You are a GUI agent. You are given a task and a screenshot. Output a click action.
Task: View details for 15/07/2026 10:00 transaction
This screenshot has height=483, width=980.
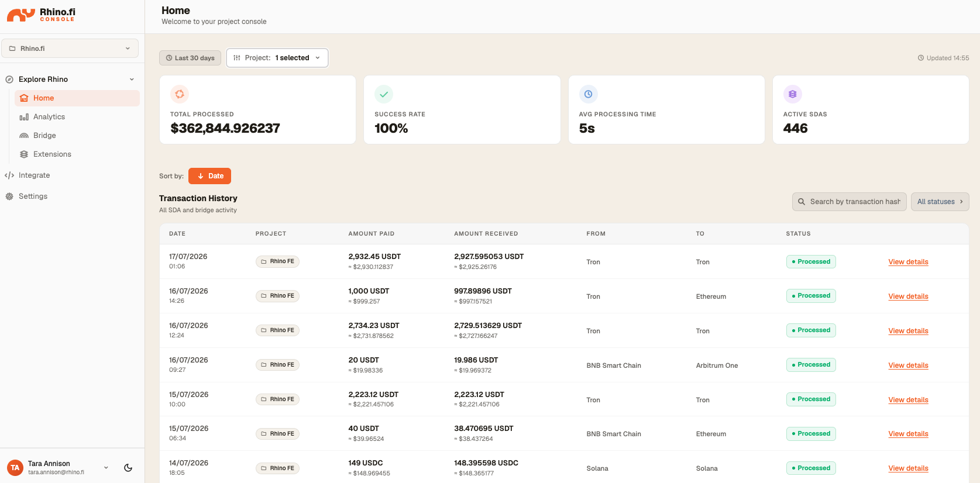(x=908, y=400)
